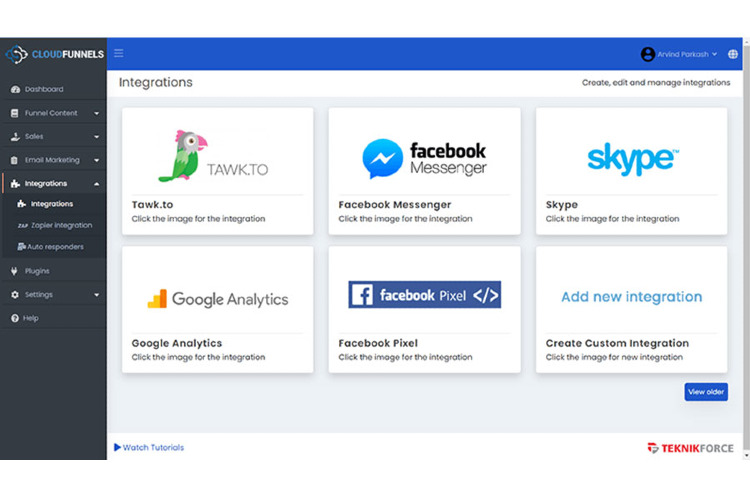This screenshot has width=750, height=500.
Task: Collapse the Integrations menu arrow
Action: click(x=97, y=184)
